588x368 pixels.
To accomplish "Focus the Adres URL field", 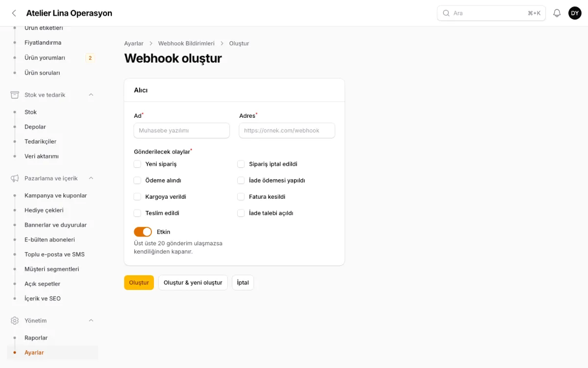I will tap(287, 131).
